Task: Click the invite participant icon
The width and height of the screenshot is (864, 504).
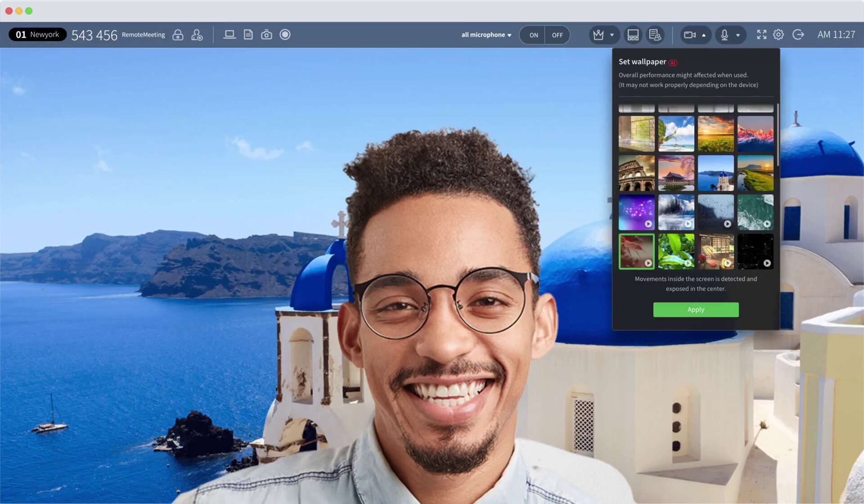Action: (x=197, y=35)
